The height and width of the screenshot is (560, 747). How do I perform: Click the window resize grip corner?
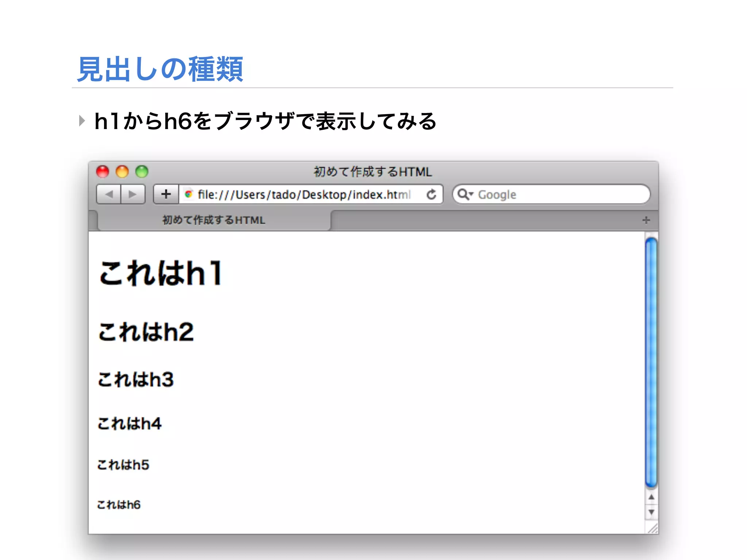tap(653, 528)
